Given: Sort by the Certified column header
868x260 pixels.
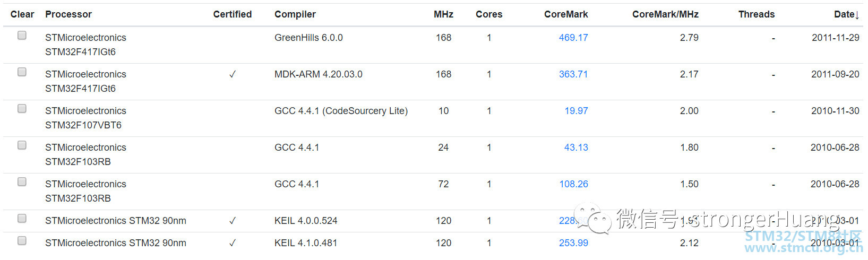Looking at the screenshot, I should (233, 14).
